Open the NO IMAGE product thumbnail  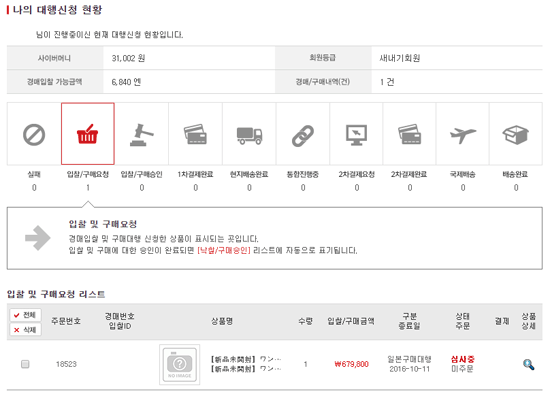click(180, 365)
